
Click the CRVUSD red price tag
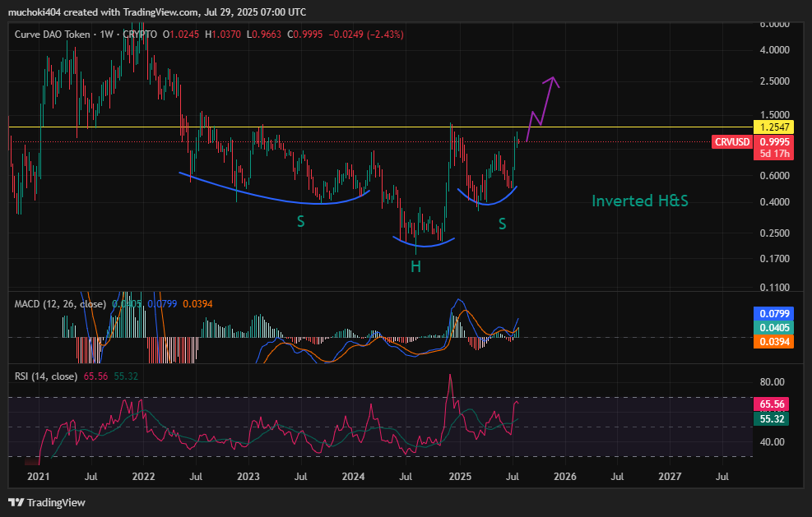pyautogui.click(x=731, y=142)
